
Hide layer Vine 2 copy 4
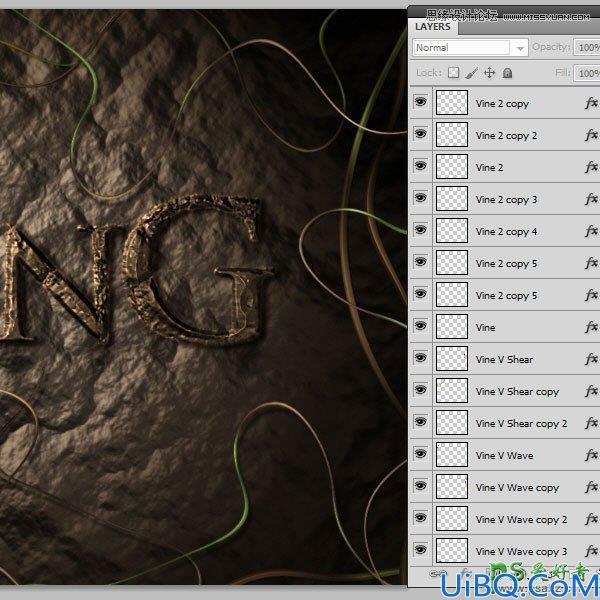coord(421,230)
